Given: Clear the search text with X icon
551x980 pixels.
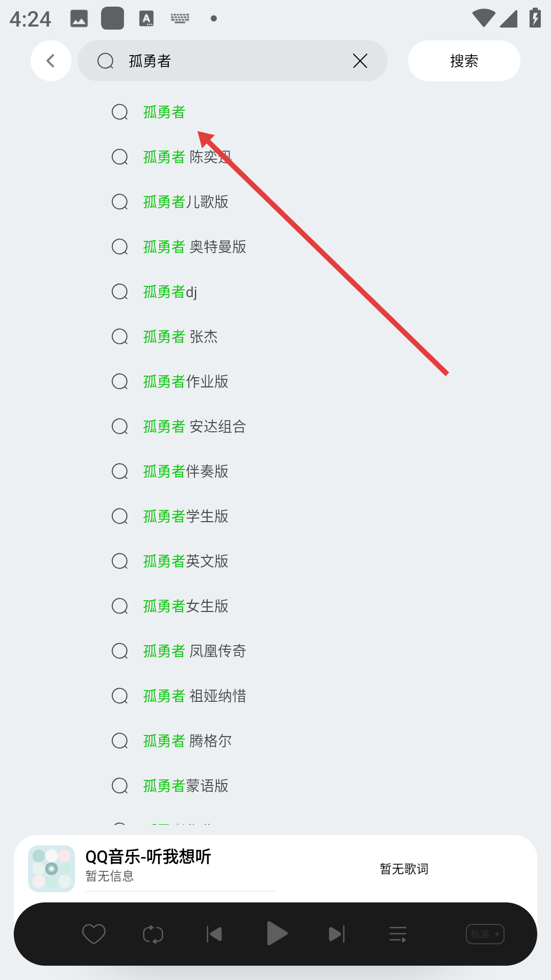Looking at the screenshot, I should coord(360,61).
